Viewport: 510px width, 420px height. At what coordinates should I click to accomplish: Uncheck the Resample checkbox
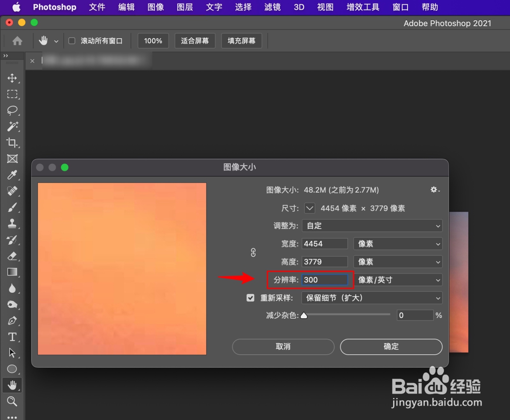tap(251, 298)
